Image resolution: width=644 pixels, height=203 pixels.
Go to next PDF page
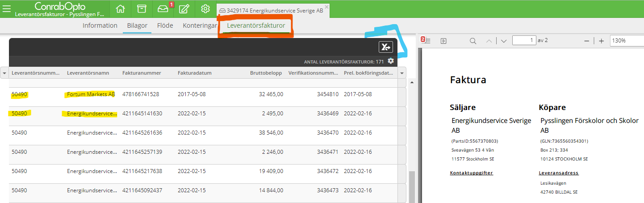[504, 41]
